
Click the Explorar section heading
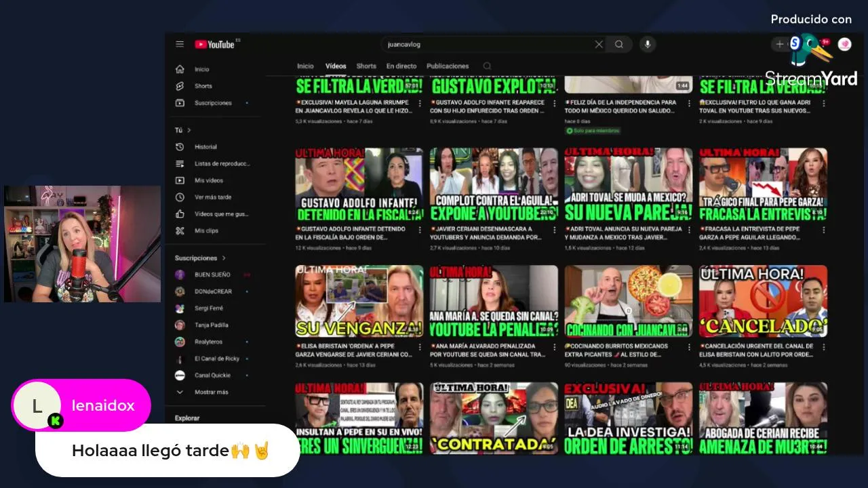(187, 418)
